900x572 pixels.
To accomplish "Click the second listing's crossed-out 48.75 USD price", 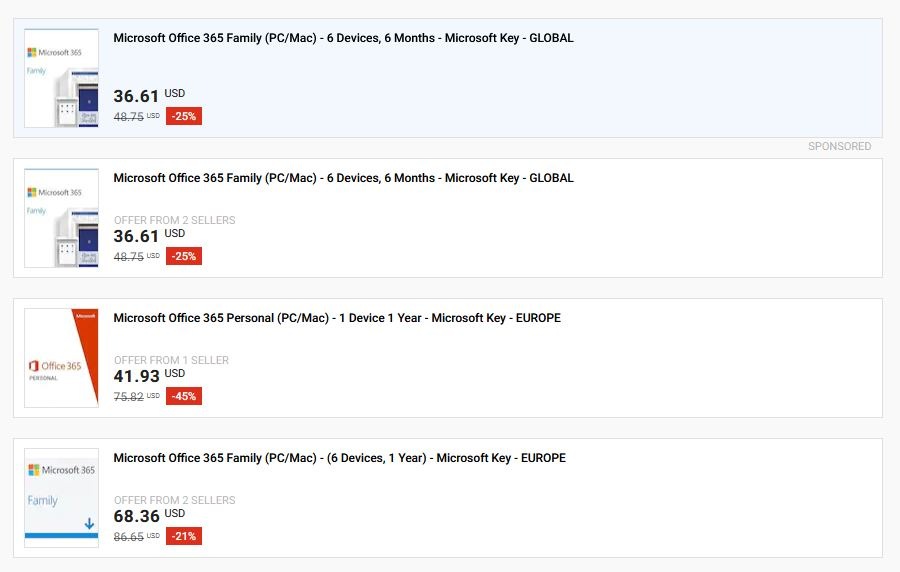I will click(x=137, y=256).
